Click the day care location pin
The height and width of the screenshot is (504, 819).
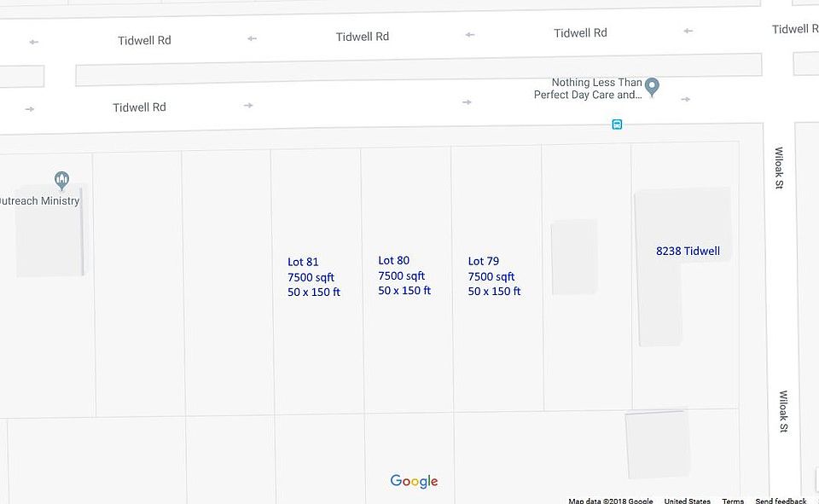coord(651,87)
